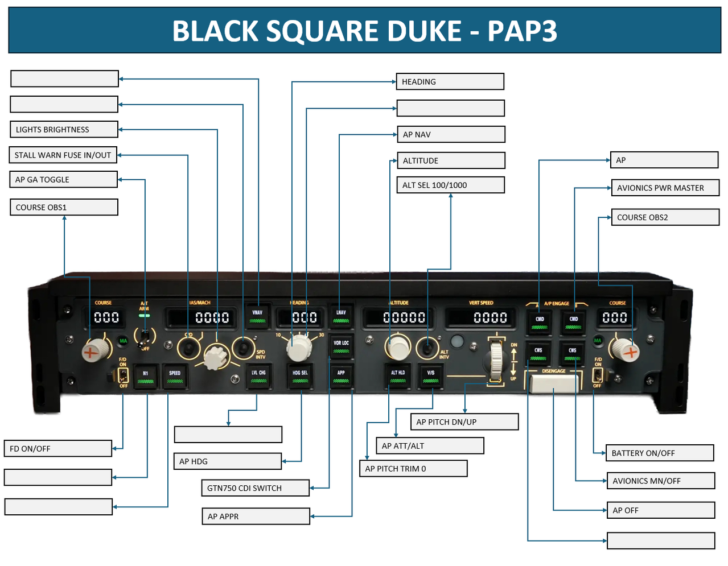728x566 pixels.
Task: Click the ALTITUDE label box
Action: click(451, 160)
